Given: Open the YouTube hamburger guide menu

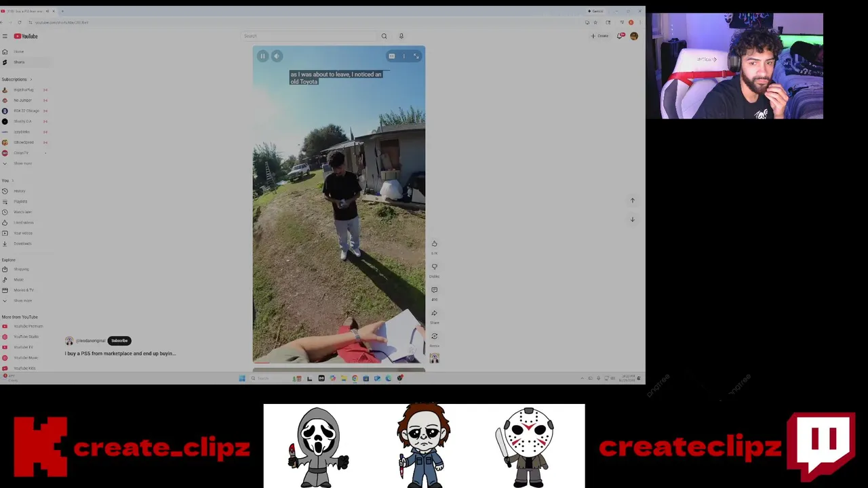Looking at the screenshot, I should [5, 36].
